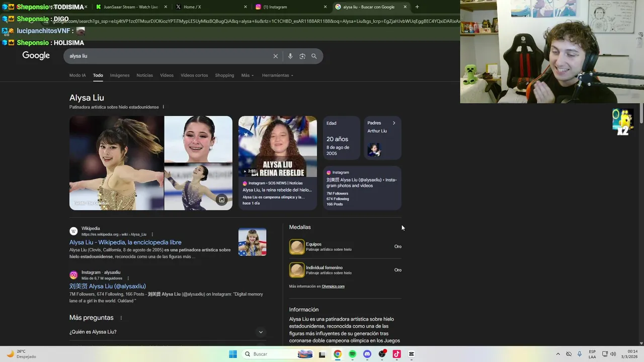Click the ESP LAA language indicator
644x362 pixels.
(x=592, y=354)
